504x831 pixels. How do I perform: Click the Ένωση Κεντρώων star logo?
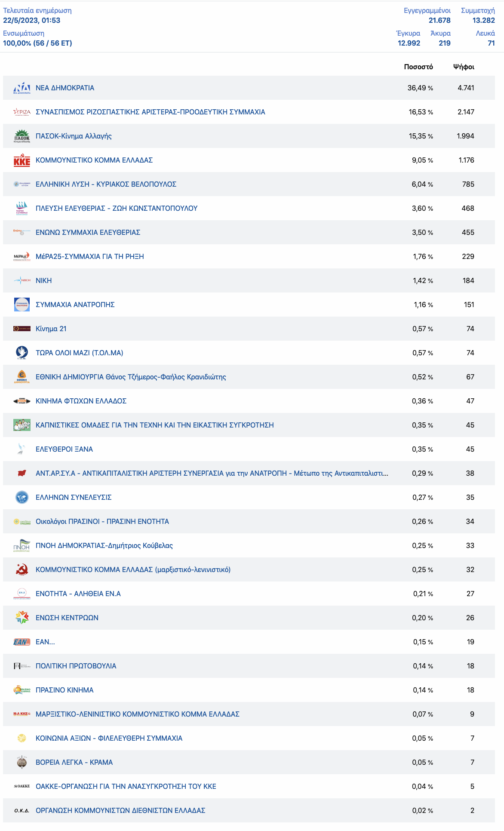point(22,618)
